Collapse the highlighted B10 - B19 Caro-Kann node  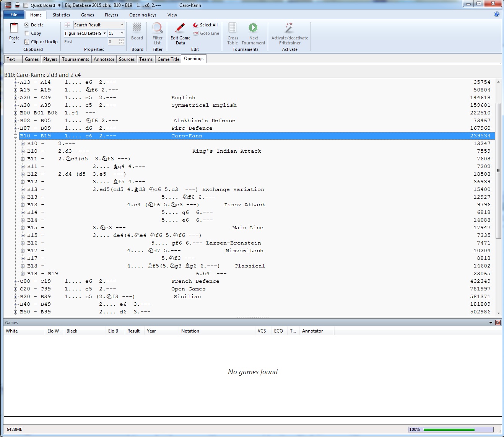15,135
